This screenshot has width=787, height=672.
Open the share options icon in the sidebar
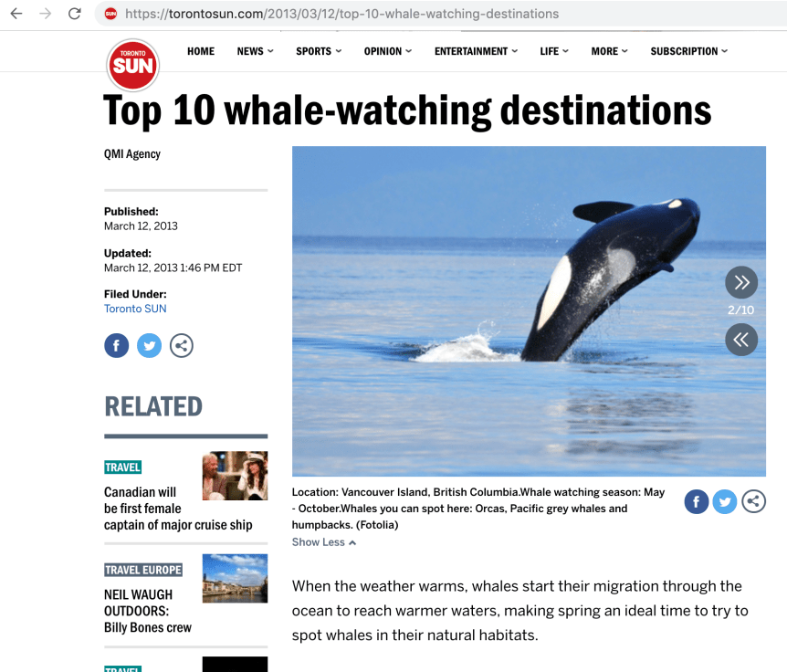click(181, 345)
